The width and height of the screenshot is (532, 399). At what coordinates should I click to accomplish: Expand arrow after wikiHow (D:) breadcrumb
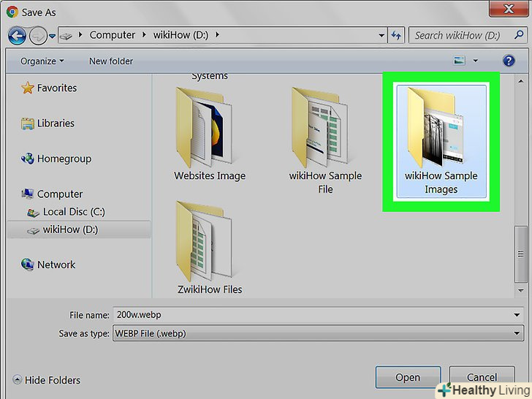point(217,35)
